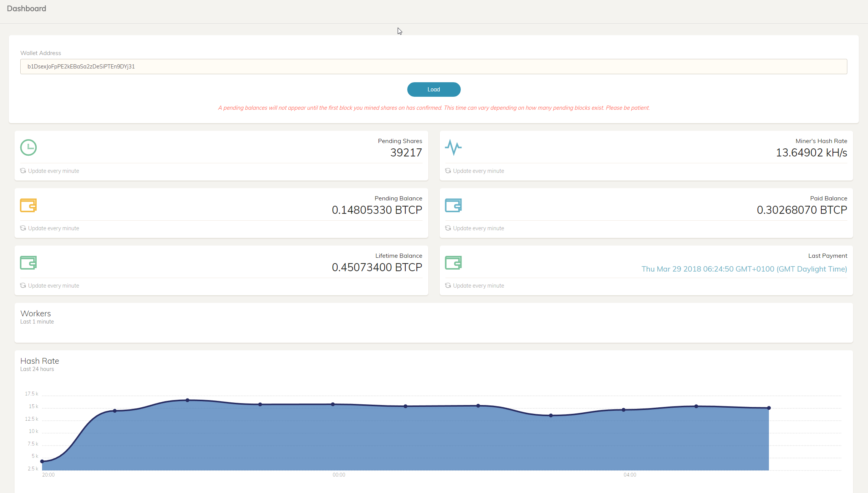The width and height of the screenshot is (868, 493).
Task: Select the Dashboard page title
Action: 26,8
